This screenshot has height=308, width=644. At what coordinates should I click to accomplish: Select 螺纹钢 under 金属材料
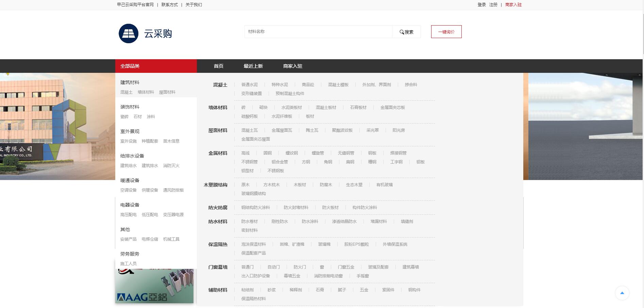291,153
